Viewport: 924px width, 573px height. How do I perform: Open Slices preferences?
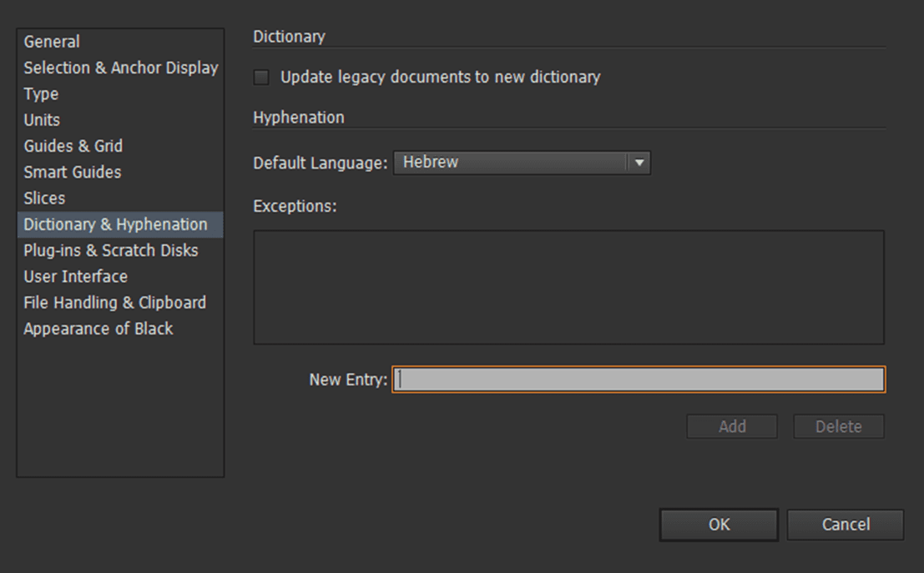click(x=44, y=199)
